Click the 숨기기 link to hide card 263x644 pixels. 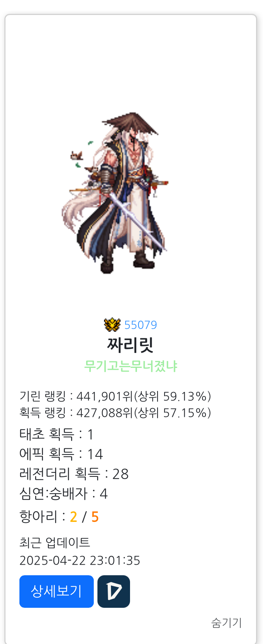point(226,622)
